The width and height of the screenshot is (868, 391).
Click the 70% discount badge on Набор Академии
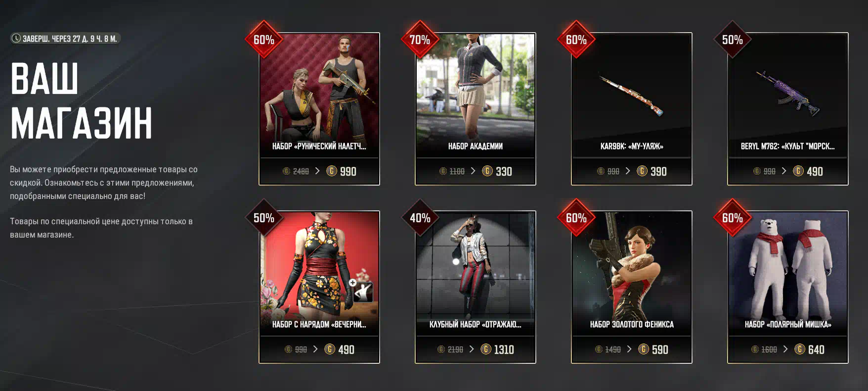coord(420,40)
